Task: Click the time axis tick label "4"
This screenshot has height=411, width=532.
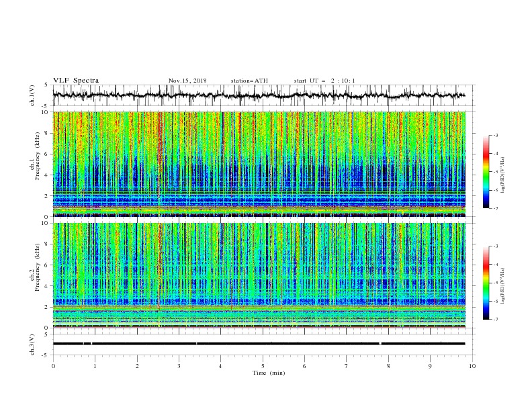Action: click(x=221, y=366)
